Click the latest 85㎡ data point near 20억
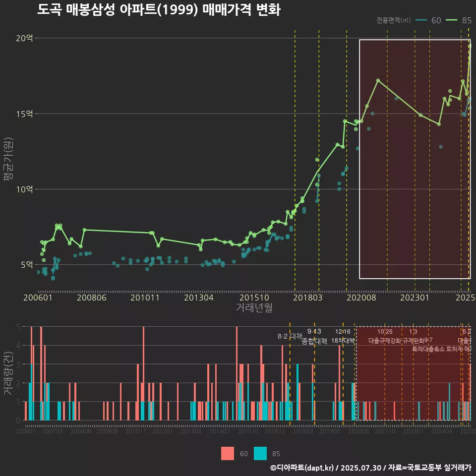Image resolution: width=476 pixels, height=476 pixels. [x=470, y=46]
